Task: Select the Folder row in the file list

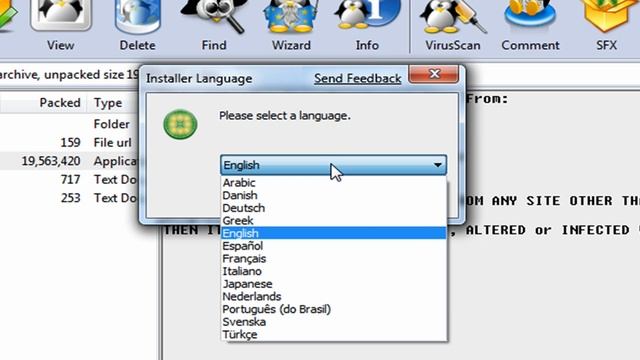Action: [x=69, y=124]
